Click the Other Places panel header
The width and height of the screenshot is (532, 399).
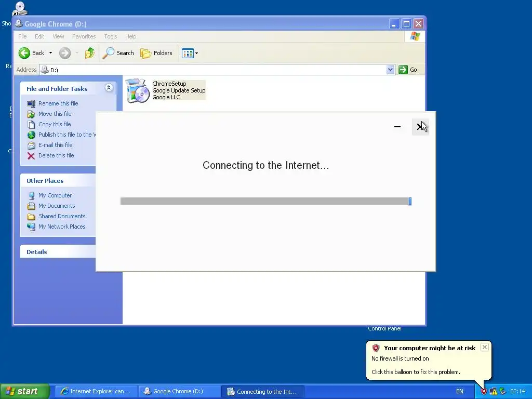(58, 180)
